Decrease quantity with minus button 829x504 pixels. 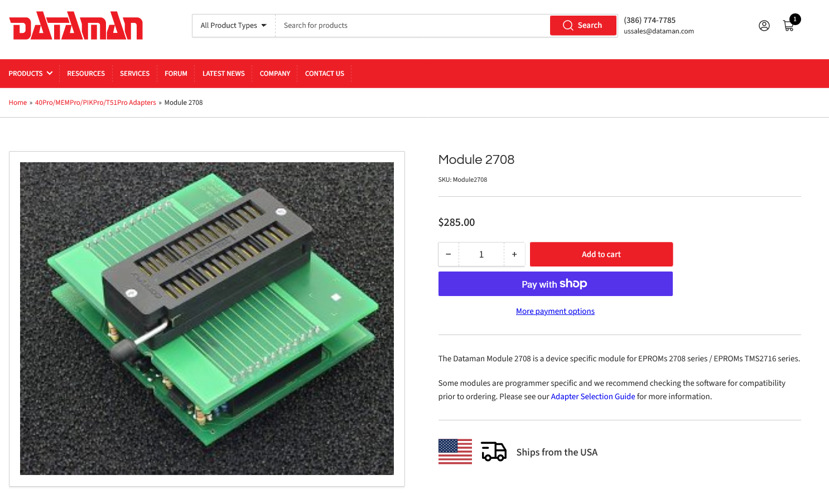[x=449, y=254]
